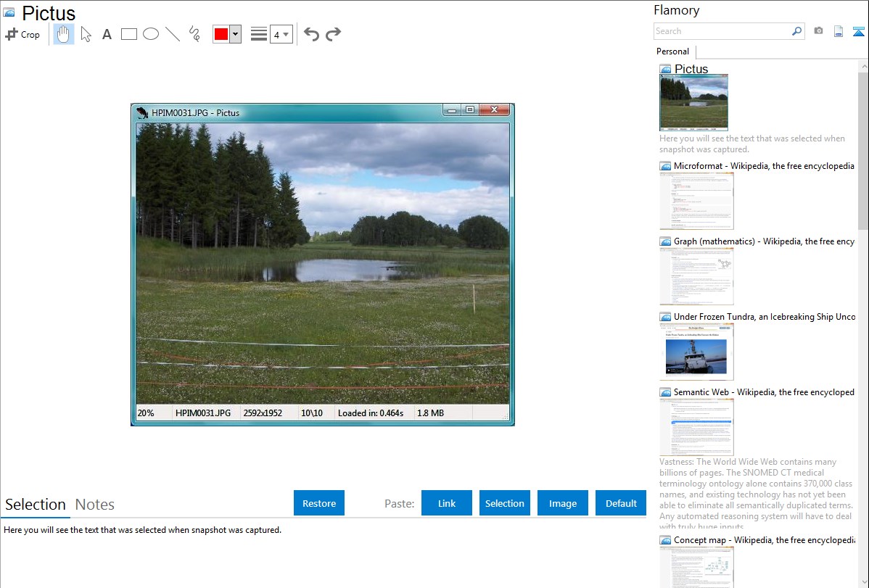Click the camera snapshot icon
The width and height of the screenshot is (869, 588).
(x=818, y=31)
